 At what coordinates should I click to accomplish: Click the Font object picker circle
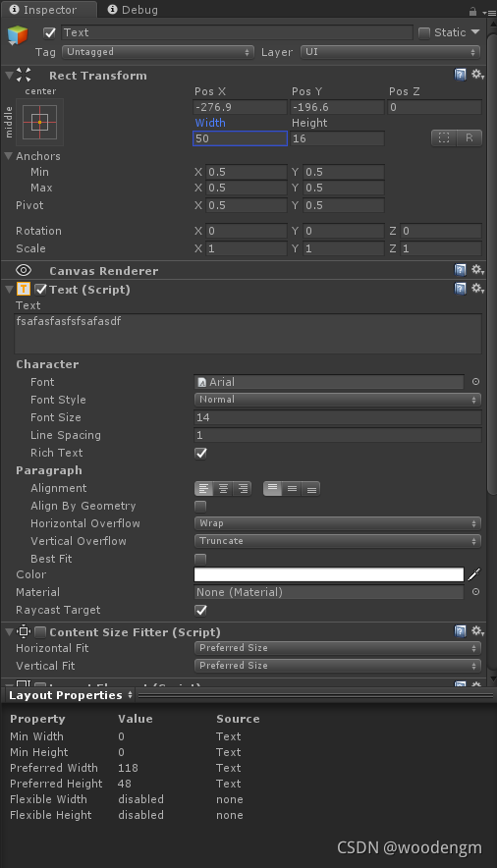pyautogui.click(x=475, y=382)
